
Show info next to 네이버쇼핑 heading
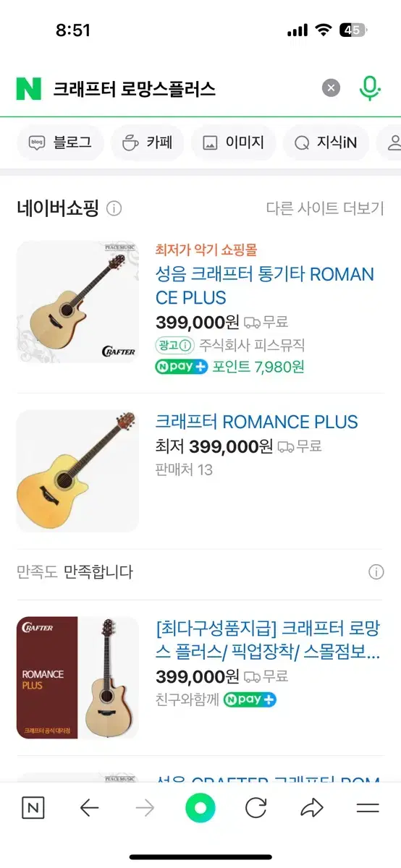(x=114, y=209)
